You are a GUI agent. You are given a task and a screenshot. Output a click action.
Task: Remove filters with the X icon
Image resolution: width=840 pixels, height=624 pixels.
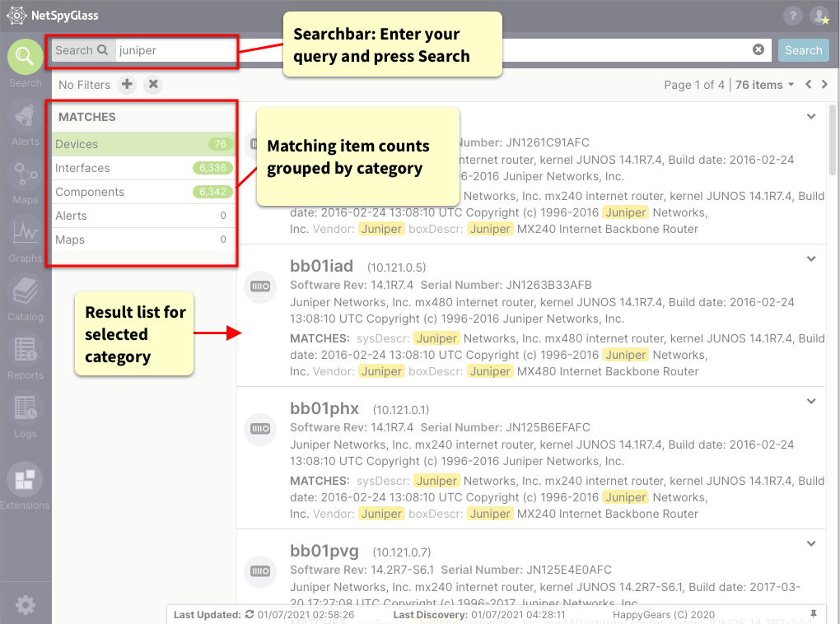click(x=153, y=84)
